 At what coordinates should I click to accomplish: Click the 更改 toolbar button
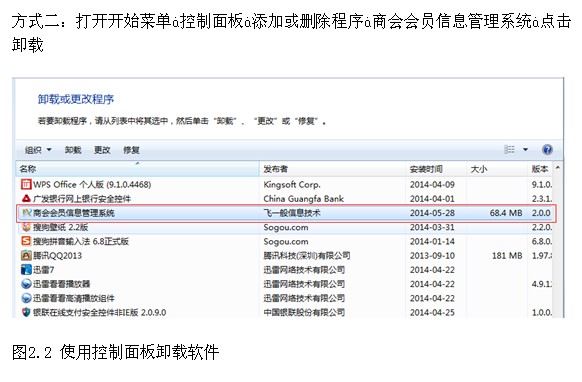[102, 150]
